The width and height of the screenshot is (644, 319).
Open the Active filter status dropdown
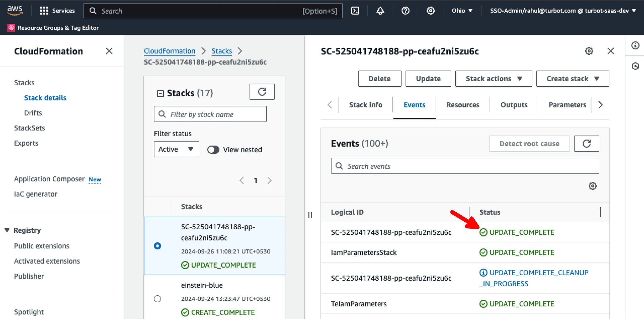tap(176, 149)
